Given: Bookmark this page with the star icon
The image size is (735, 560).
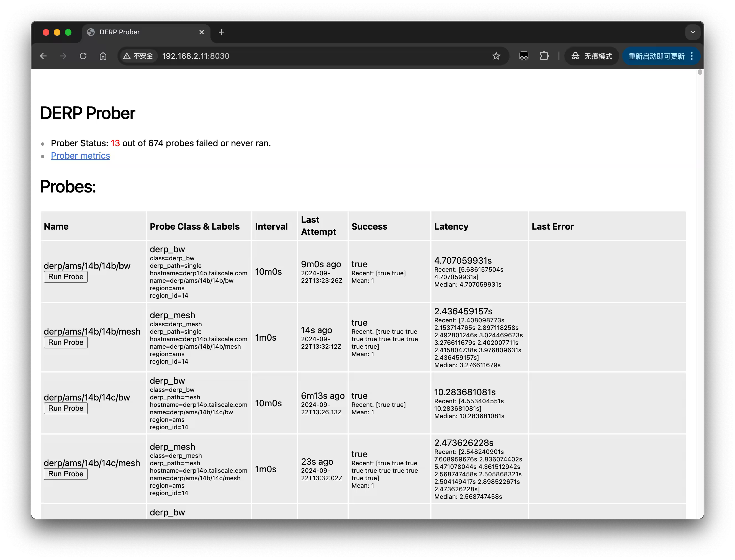Looking at the screenshot, I should point(496,56).
